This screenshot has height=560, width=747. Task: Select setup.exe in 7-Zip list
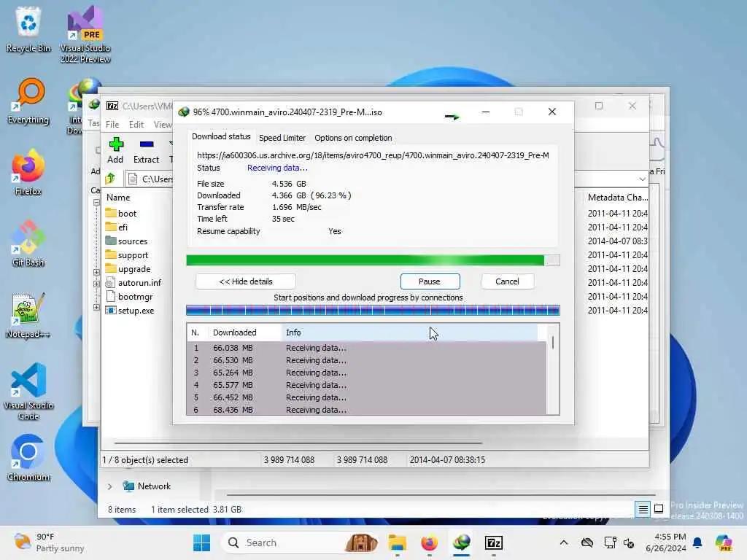[x=130, y=310]
